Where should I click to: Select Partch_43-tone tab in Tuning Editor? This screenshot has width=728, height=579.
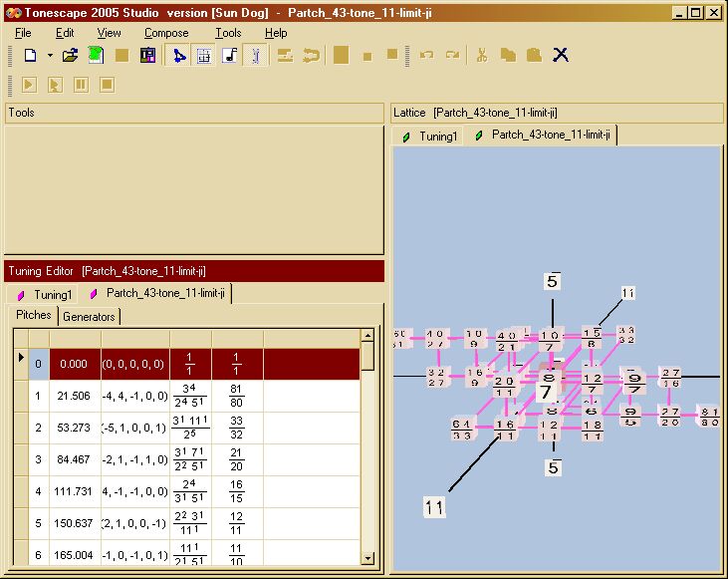[157, 294]
